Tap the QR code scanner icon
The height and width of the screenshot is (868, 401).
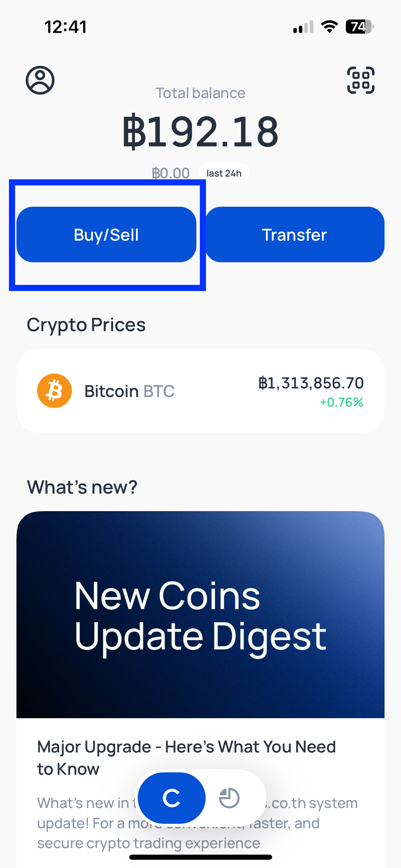[361, 80]
